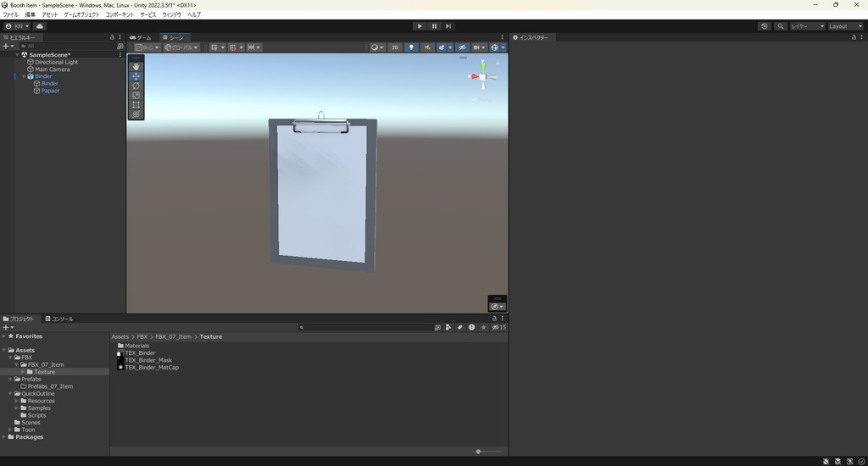Screen dimensions: 868x466
Task: Toggle scene effects skybox button
Action: coord(441,47)
